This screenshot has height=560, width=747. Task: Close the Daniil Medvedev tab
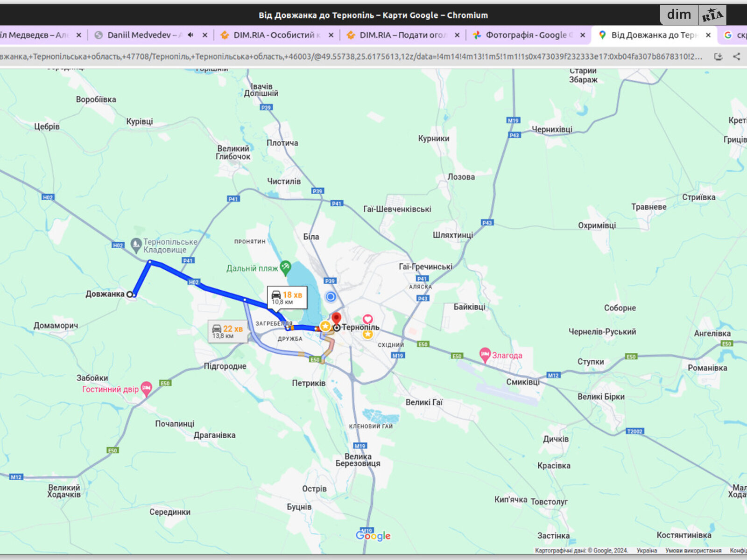pyautogui.click(x=204, y=35)
